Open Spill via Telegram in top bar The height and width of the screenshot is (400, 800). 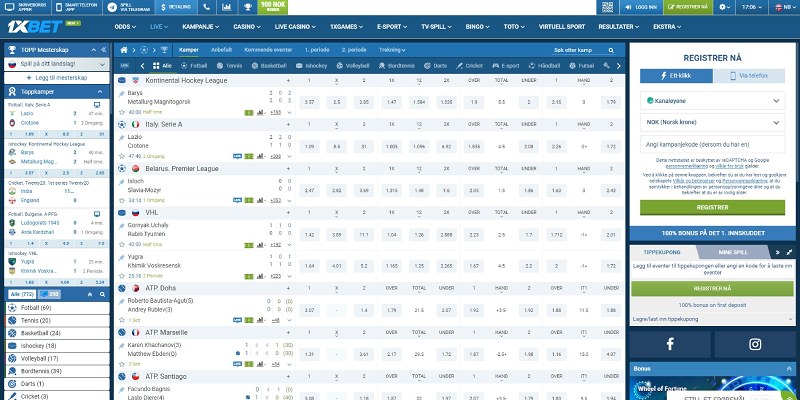[x=129, y=7]
